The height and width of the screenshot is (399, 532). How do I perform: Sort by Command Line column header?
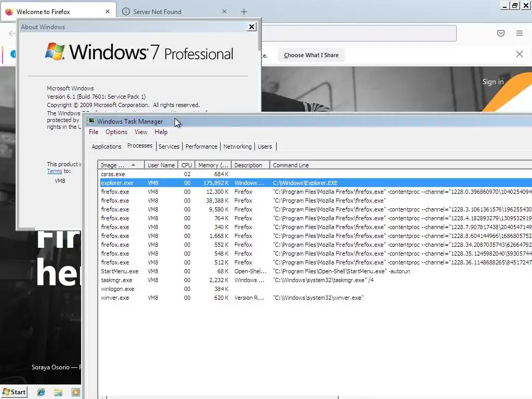pos(401,165)
